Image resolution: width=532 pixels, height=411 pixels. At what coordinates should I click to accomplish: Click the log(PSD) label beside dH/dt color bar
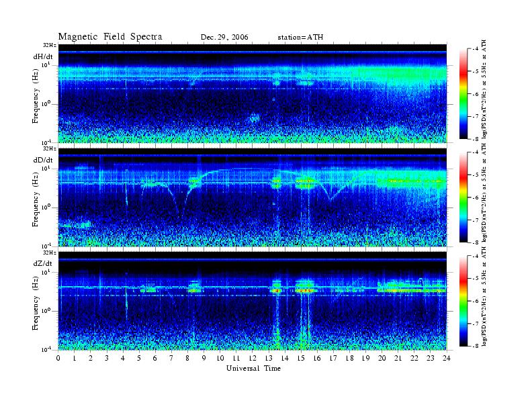(x=484, y=89)
